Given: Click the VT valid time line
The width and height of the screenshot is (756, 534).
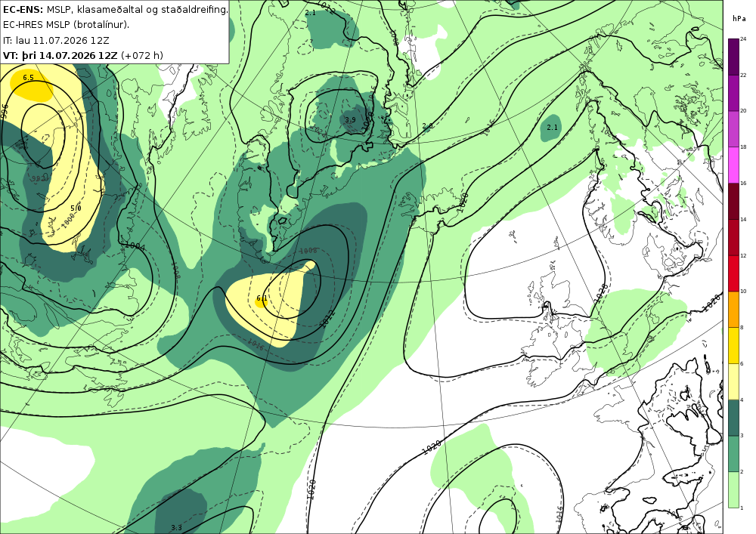Looking at the screenshot, I should pyautogui.click(x=83, y=55).
